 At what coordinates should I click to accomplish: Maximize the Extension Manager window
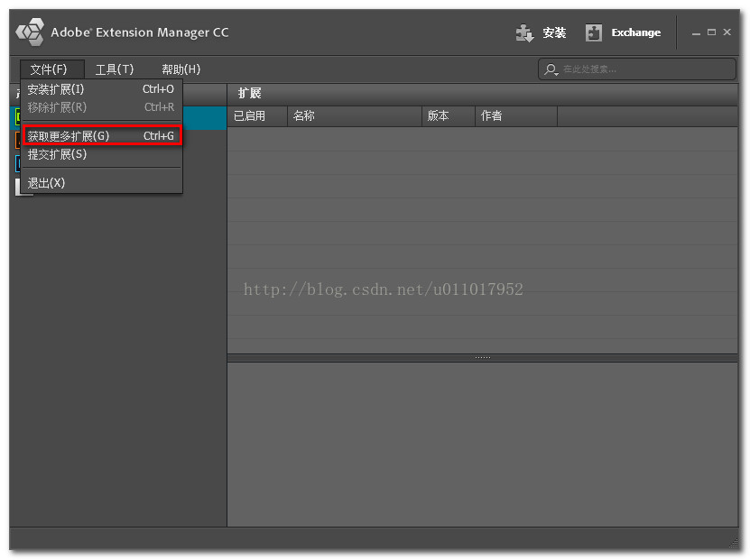[712, 32]
